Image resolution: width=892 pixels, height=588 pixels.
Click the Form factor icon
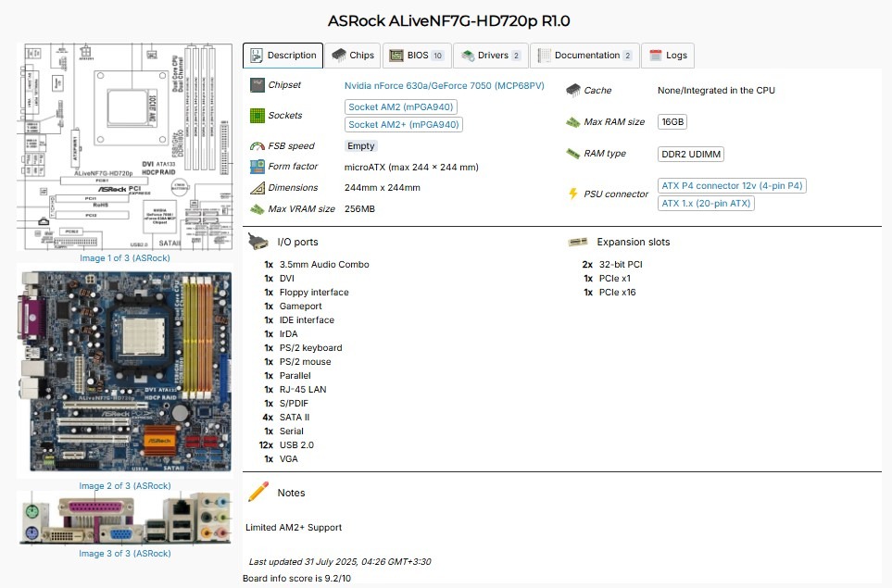258,167
